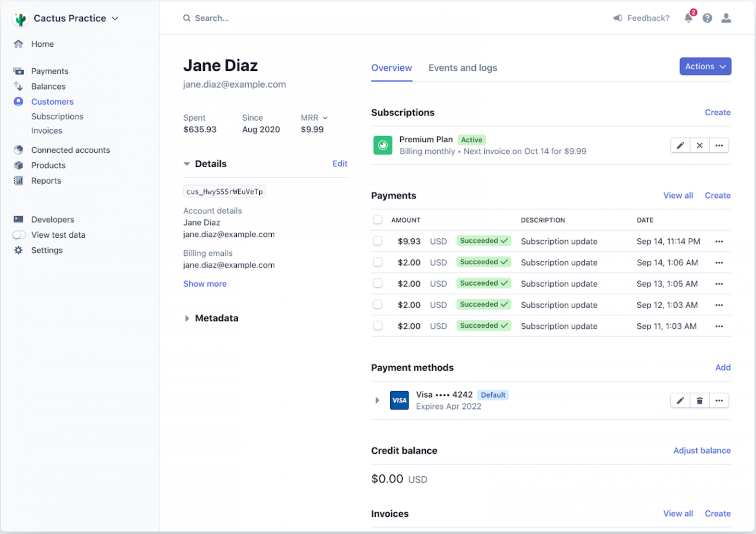
Task: Check the $9.93 payment row checkbox
Action: (x=378, y=241)
